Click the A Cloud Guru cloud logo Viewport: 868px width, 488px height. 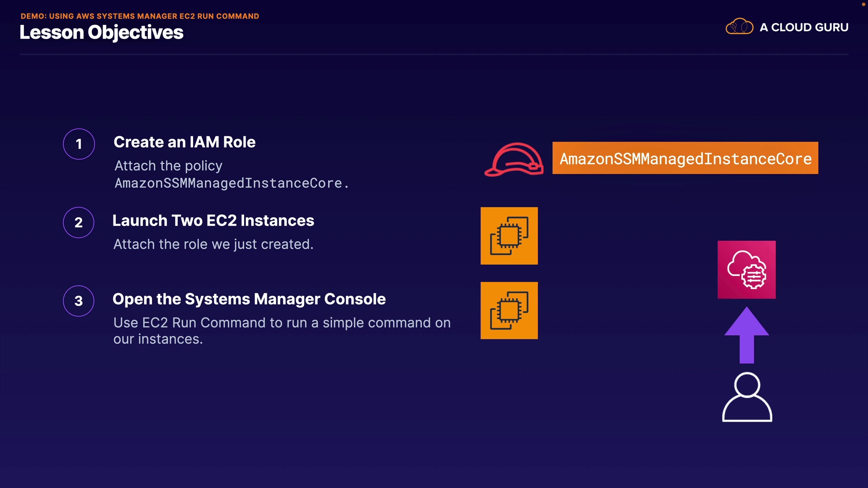pos(739,27)
